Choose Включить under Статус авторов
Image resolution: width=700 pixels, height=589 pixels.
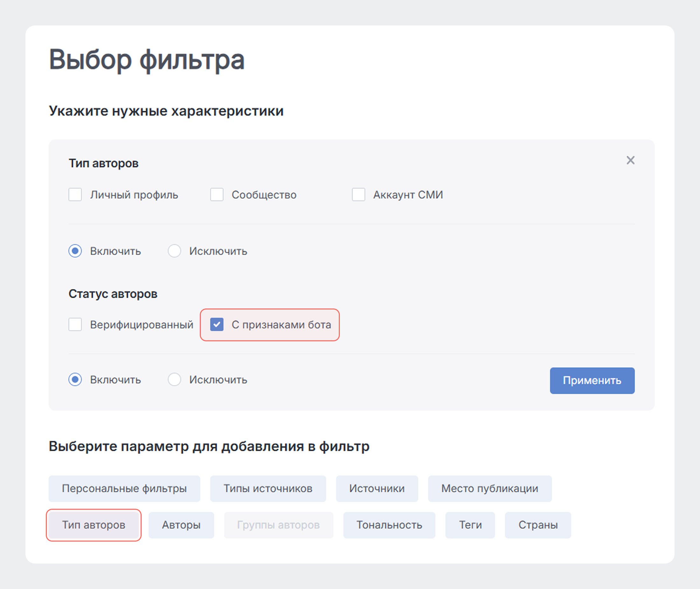(x=75, y=379)
